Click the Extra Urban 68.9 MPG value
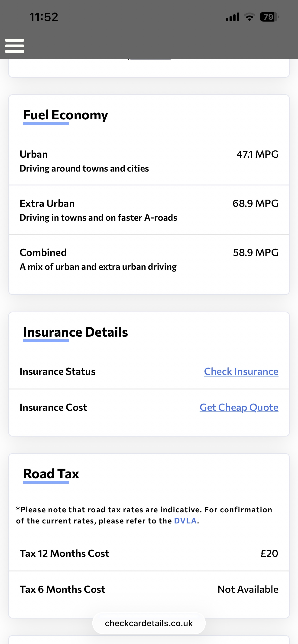This screenshot has height=644, width=298. click(x=255, y=204)
